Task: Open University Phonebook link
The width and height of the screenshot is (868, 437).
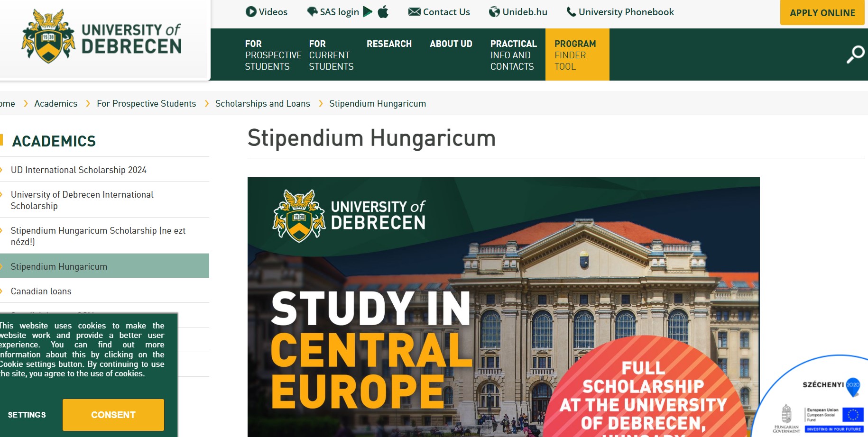Action: click(x=626, y=12)
